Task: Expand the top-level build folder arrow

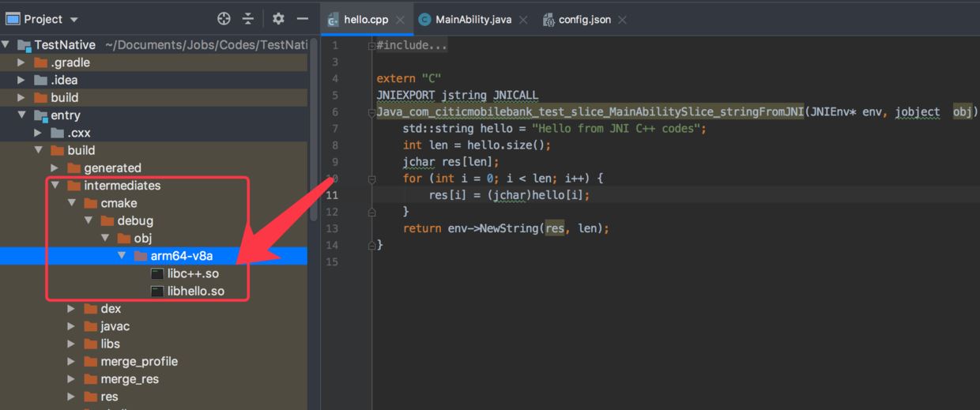Action: [22, 97]
